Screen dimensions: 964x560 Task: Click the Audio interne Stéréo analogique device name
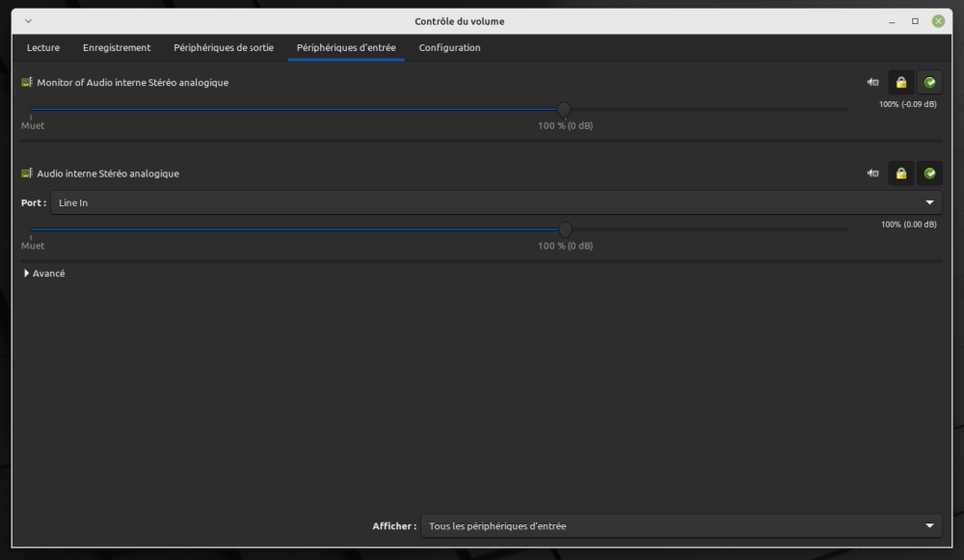click(108, 173)
